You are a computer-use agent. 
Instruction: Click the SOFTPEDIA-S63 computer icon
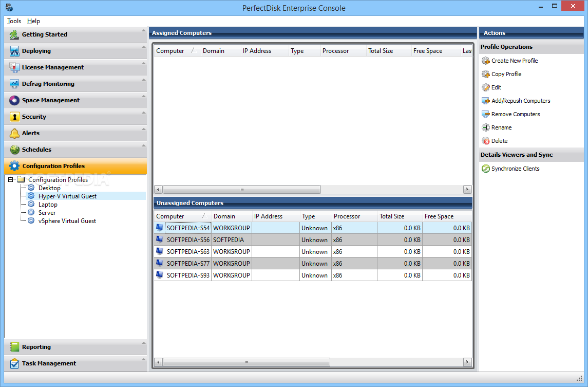click(160, 251)
